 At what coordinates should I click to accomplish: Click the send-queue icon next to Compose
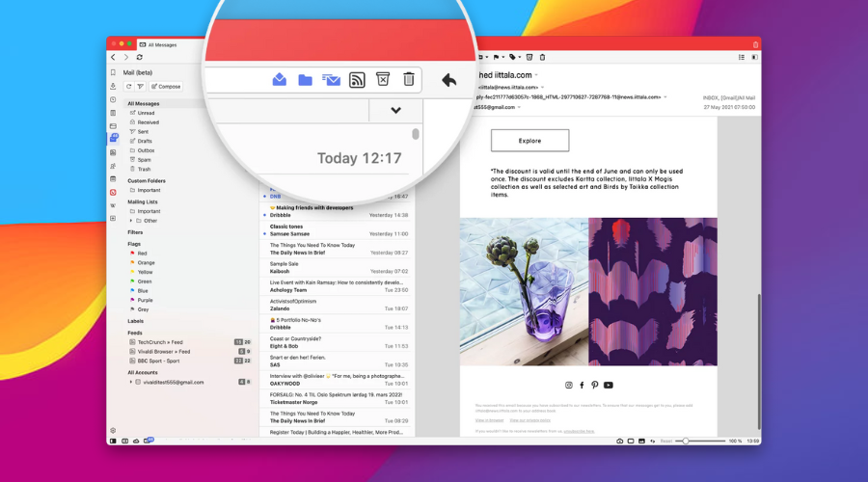tap(140, 87)
